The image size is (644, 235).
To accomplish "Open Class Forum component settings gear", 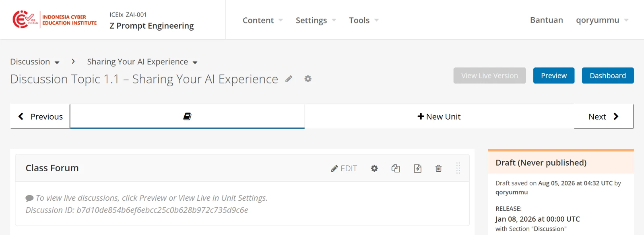I will (374, 168).
